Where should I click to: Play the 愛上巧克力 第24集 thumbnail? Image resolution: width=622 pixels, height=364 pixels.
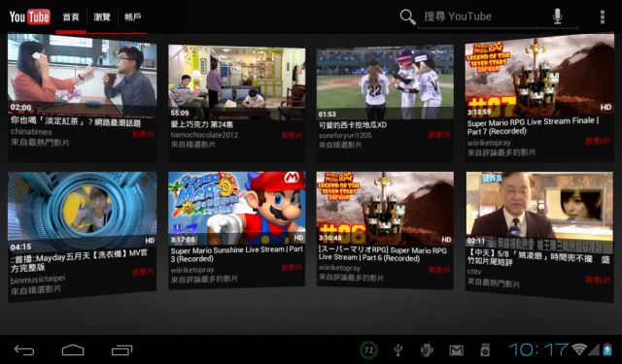coord(237,82)
